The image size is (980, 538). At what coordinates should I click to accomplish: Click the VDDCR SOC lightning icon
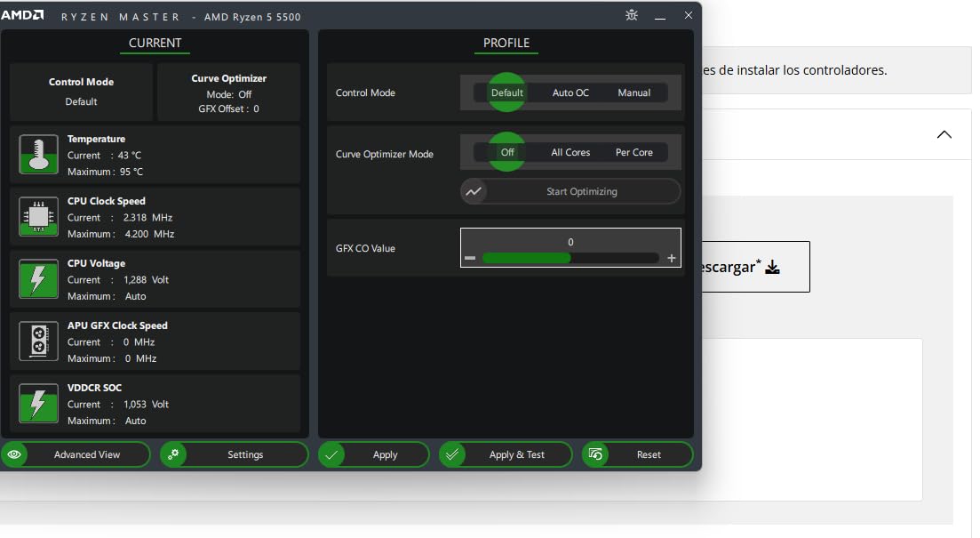[x=39, y=404]
